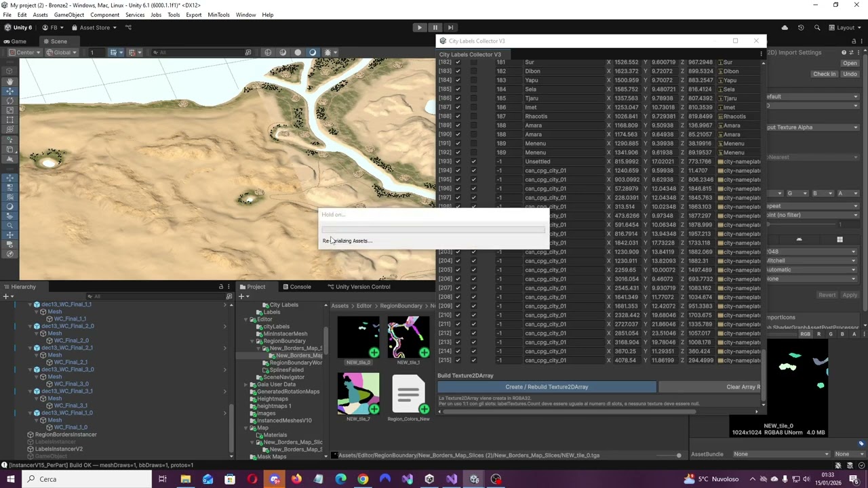Open the MinTools menu
This screenshot has width=868, height=488.
[x=218, y=15]
